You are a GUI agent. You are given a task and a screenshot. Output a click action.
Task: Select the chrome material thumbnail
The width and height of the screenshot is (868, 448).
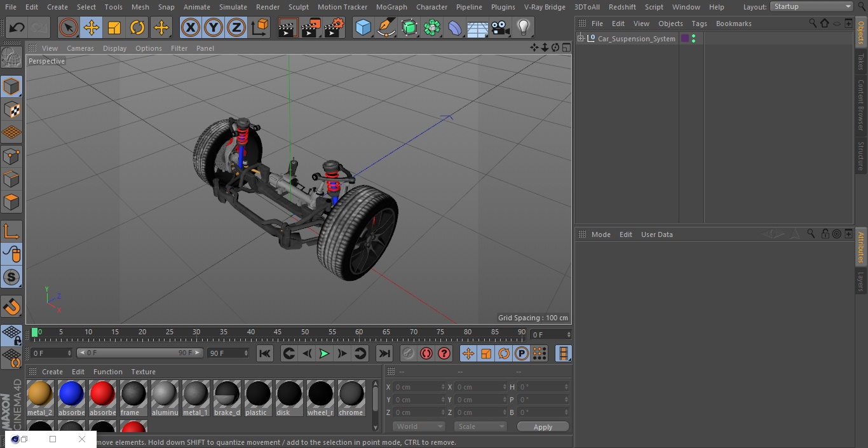[x=351, y=398]
